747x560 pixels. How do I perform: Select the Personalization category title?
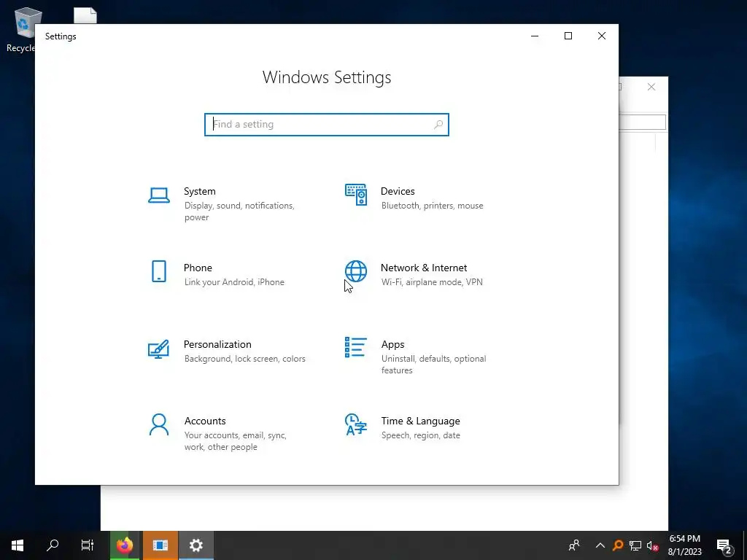click(217, 344)
